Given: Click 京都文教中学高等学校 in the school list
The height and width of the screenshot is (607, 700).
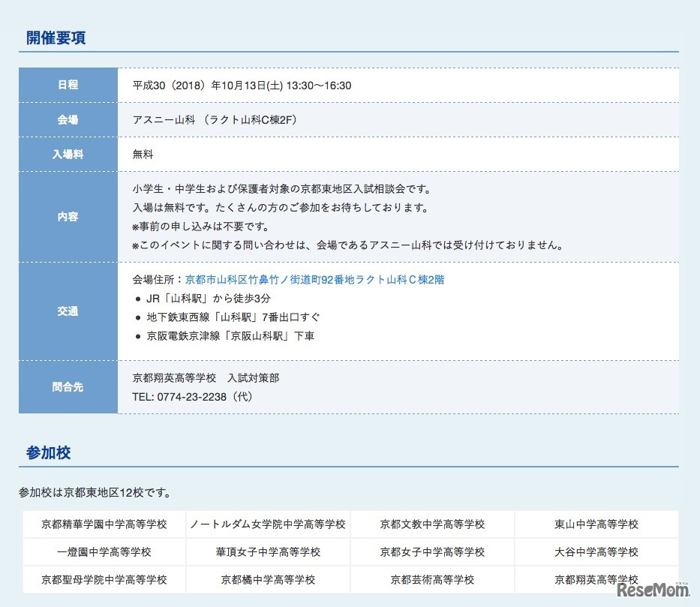Looking at the screenshot, I should [x=432, y=524].
